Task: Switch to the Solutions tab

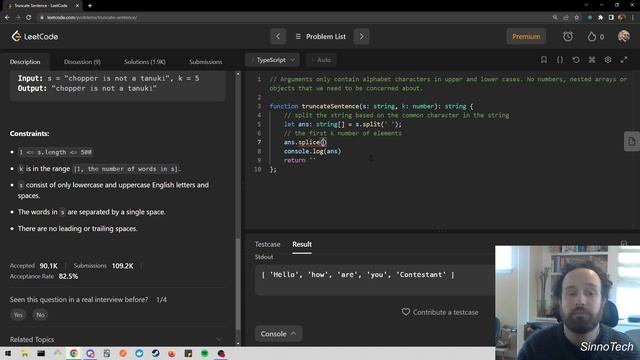Action: pos(144,62)
